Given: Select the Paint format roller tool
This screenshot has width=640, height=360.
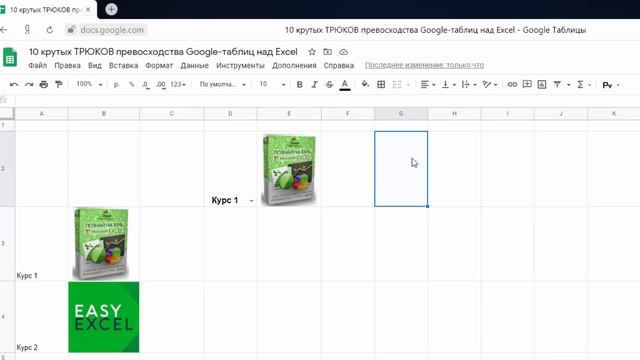Looking at the screenshot, I should point(59,84).
